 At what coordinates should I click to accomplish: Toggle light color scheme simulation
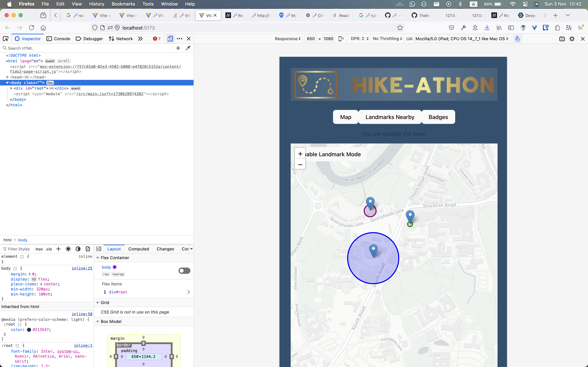click(x=68, y=249)
